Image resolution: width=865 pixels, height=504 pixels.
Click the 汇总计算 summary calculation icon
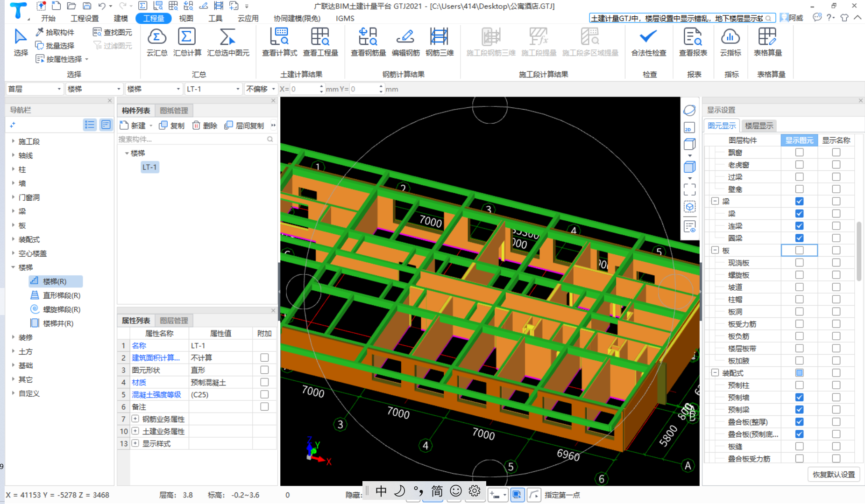(187, 37)
